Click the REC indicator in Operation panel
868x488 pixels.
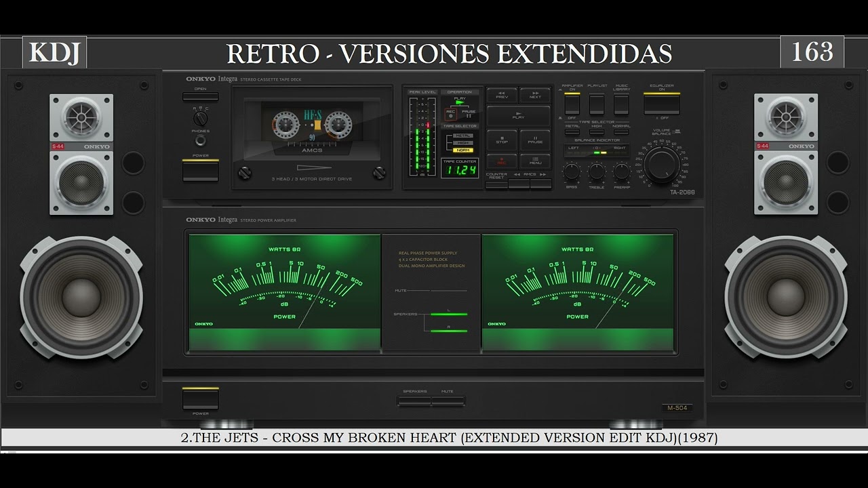[x=451, y=115]
